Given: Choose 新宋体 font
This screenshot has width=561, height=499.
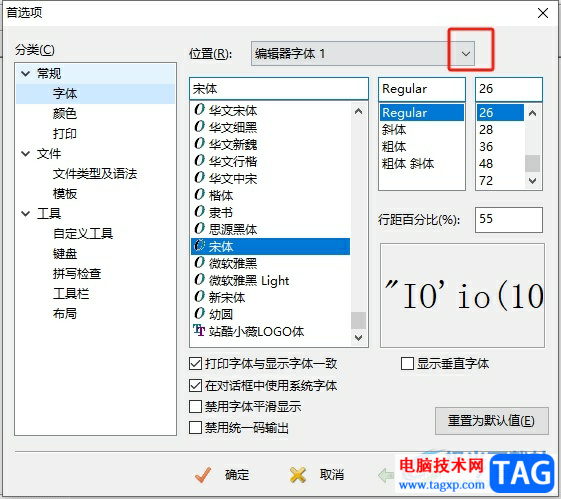Looking at the screenshot, I should pos(227,297).
